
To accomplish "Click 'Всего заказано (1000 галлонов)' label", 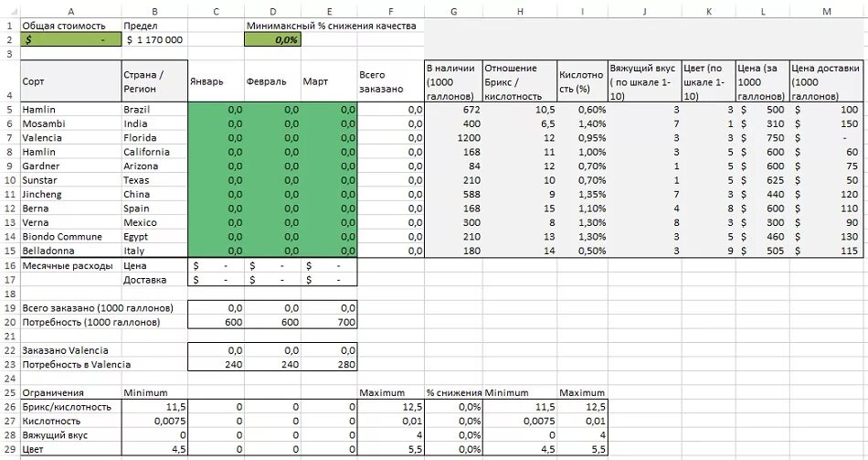I will 98,307.
